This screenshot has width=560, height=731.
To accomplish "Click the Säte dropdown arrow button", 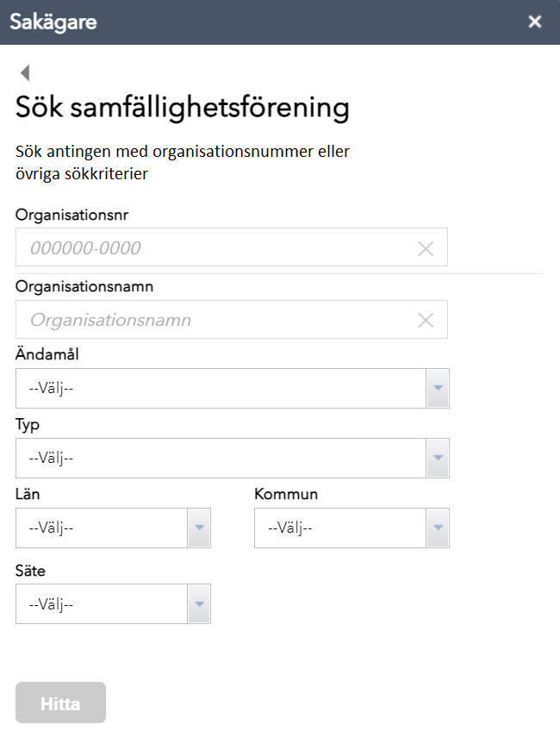I will [199, 604].
